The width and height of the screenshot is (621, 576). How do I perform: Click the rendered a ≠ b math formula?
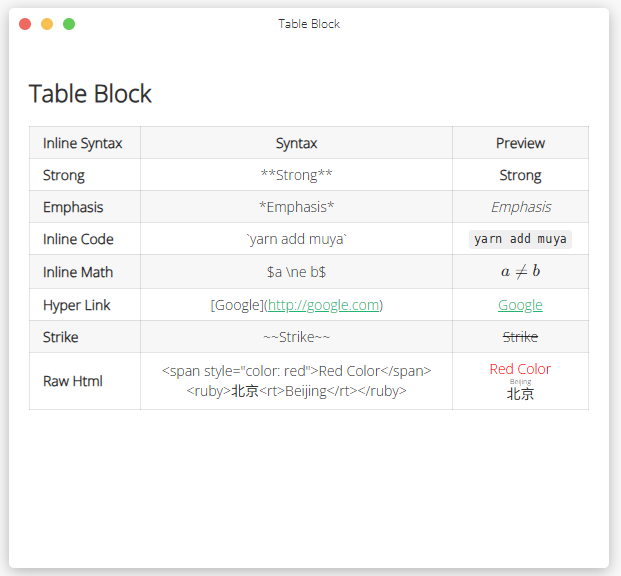(520, 272)
